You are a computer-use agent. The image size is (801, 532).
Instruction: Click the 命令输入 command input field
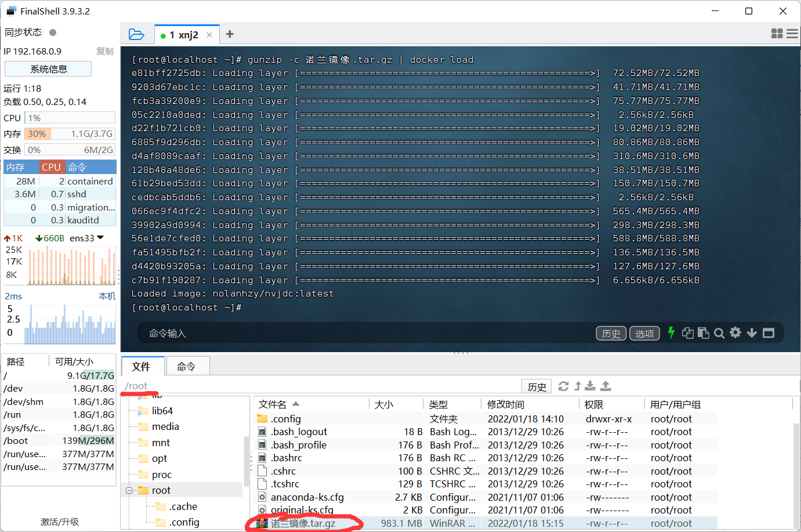[x=348, y=333]
